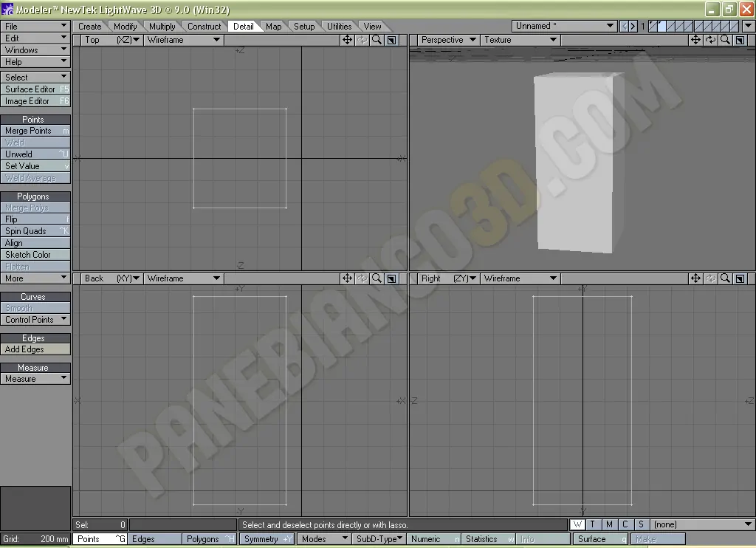
Task: Click the Grid 200 mm readout
Action: click(35, 539)
